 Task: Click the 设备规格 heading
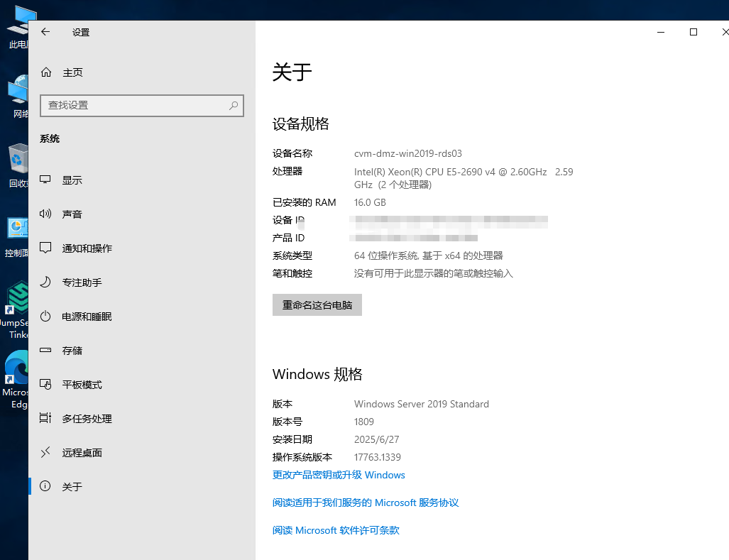(x=300, y=123)
